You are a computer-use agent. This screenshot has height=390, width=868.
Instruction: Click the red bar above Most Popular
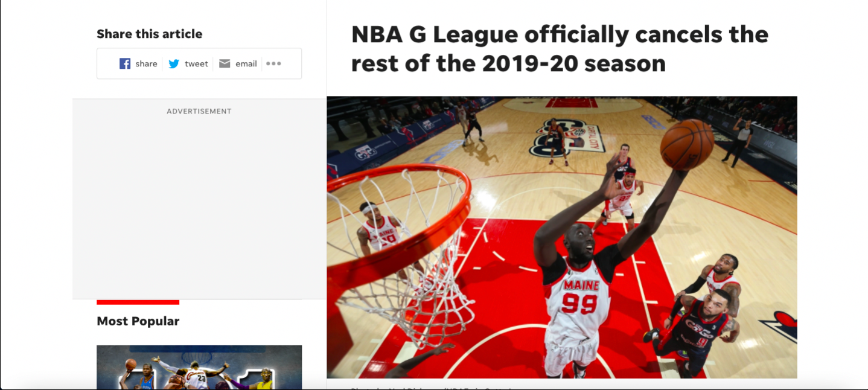(138, 302)
